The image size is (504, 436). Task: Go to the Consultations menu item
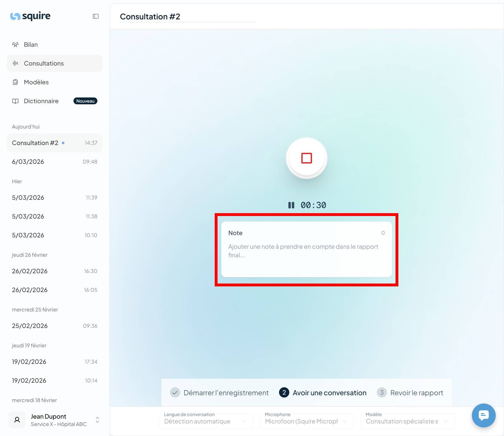44,64
